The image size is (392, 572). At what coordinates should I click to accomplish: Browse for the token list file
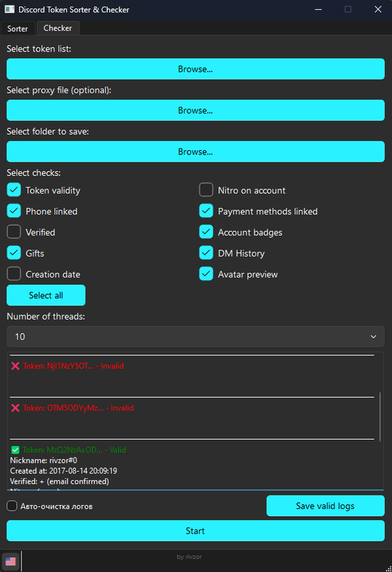195,69
